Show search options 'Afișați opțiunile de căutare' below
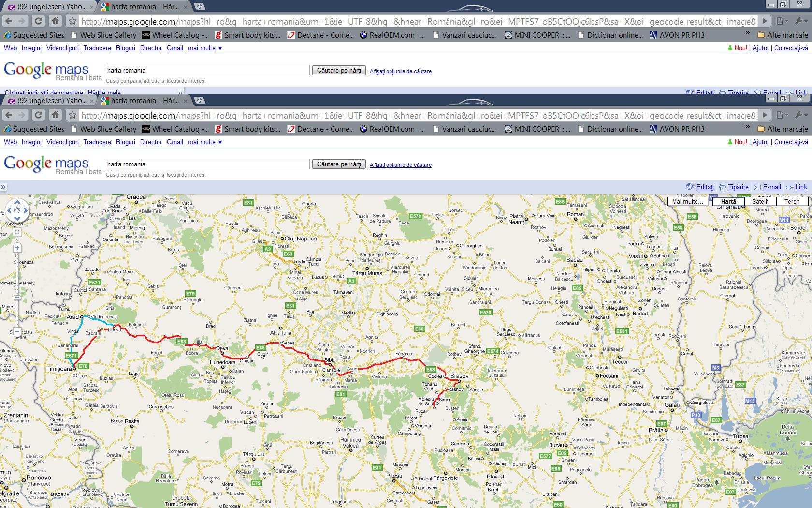Screen dimensions: 812x508 click(x=400, y=165)
